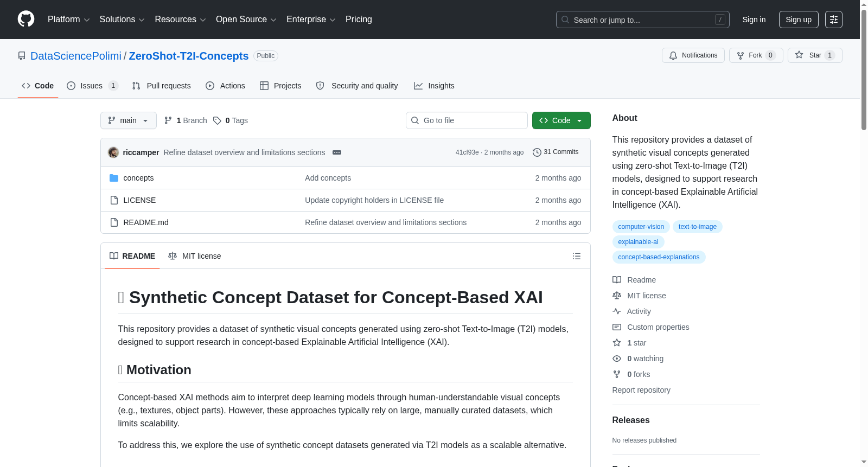Expand the green Code dropdown button
The height and width of the screenshot is (467, 868).
point(561,120)
